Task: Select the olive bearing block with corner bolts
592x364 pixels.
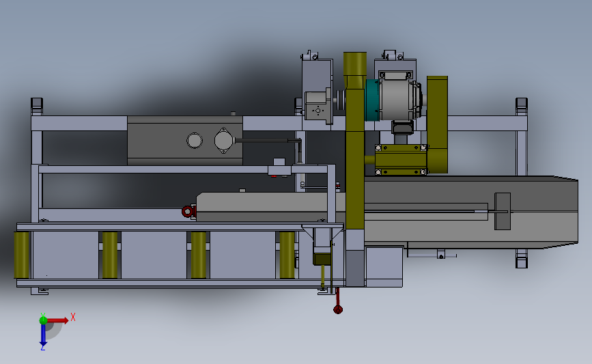Action: coord(401,160)
